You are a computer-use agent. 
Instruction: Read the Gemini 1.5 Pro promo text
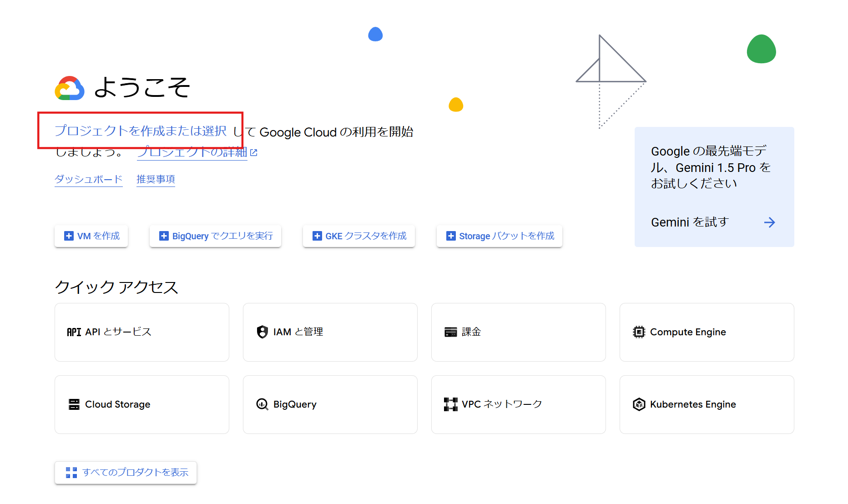pyautogui.click(x=711, y=167)
